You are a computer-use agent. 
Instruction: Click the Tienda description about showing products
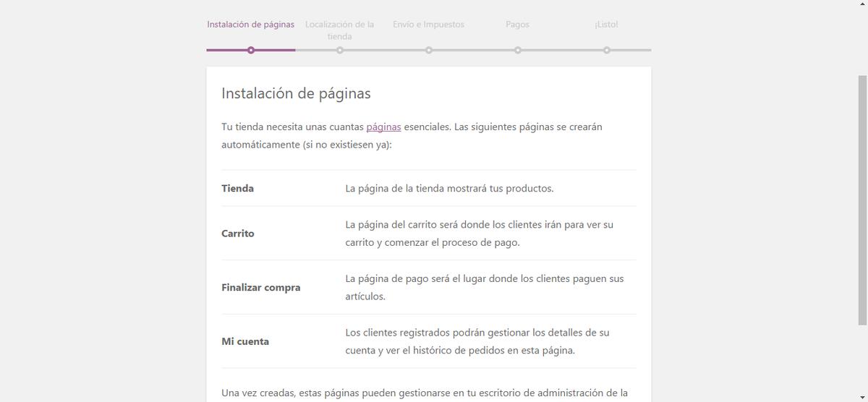(x=449, y=189)
